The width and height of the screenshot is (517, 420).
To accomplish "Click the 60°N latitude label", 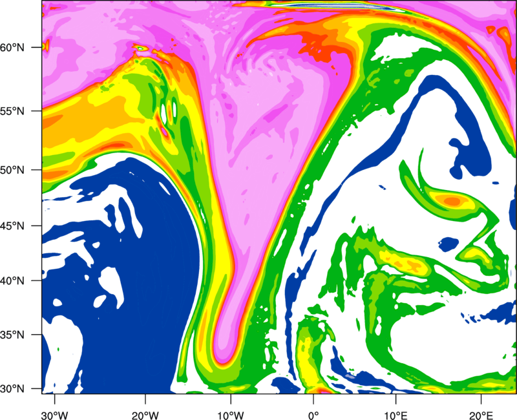I will tap(12, 47).
